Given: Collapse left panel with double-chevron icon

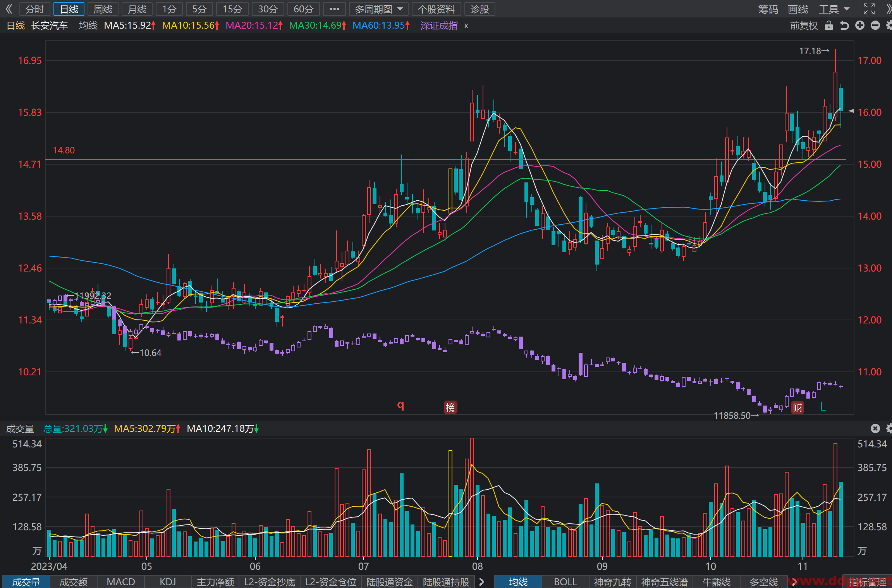Looking at the screenshot, I should [9, 9].
